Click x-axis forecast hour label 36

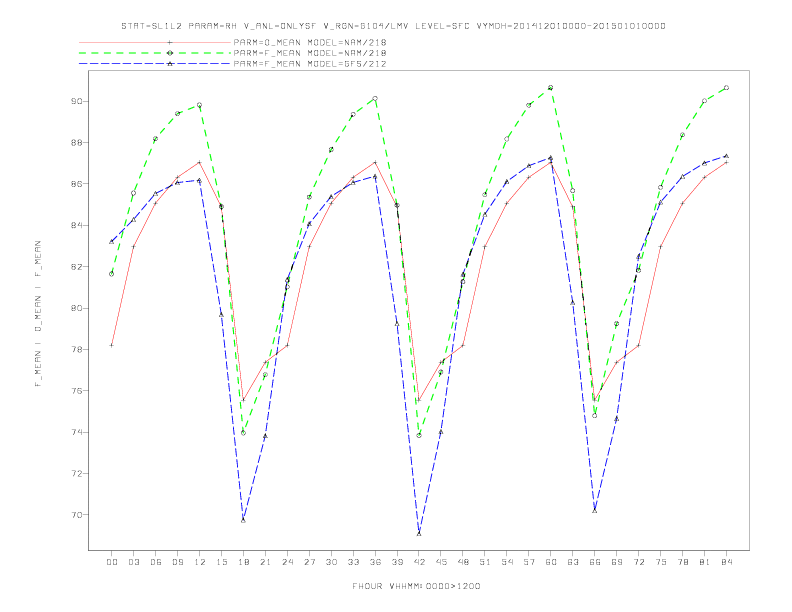375,562
